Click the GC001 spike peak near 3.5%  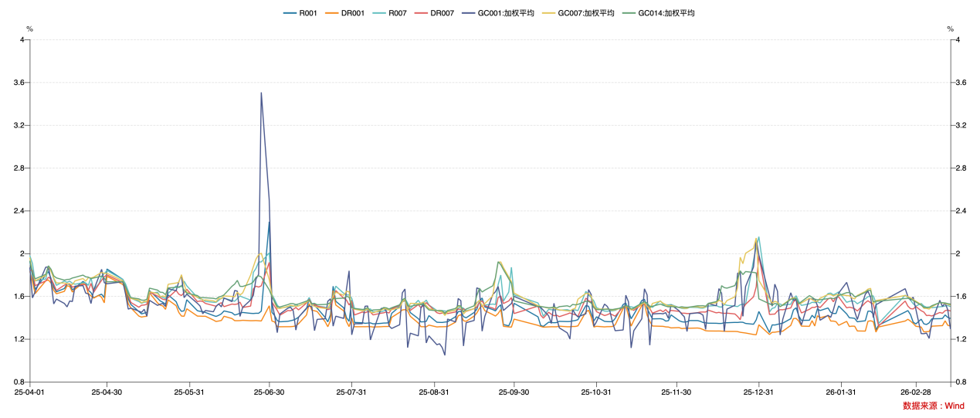(261, 93)
